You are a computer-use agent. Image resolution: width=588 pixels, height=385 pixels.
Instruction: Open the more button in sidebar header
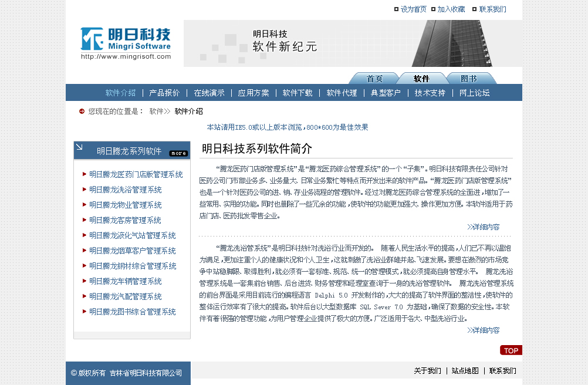click(178, 153)
